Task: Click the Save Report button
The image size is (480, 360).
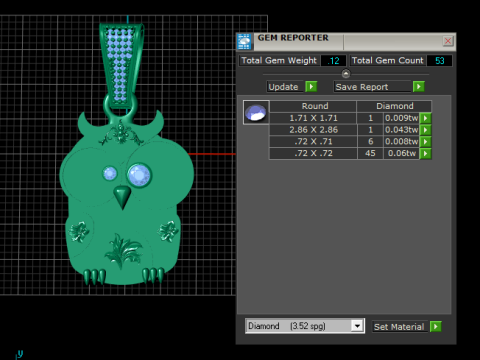Action: click(x=372, y=87)
